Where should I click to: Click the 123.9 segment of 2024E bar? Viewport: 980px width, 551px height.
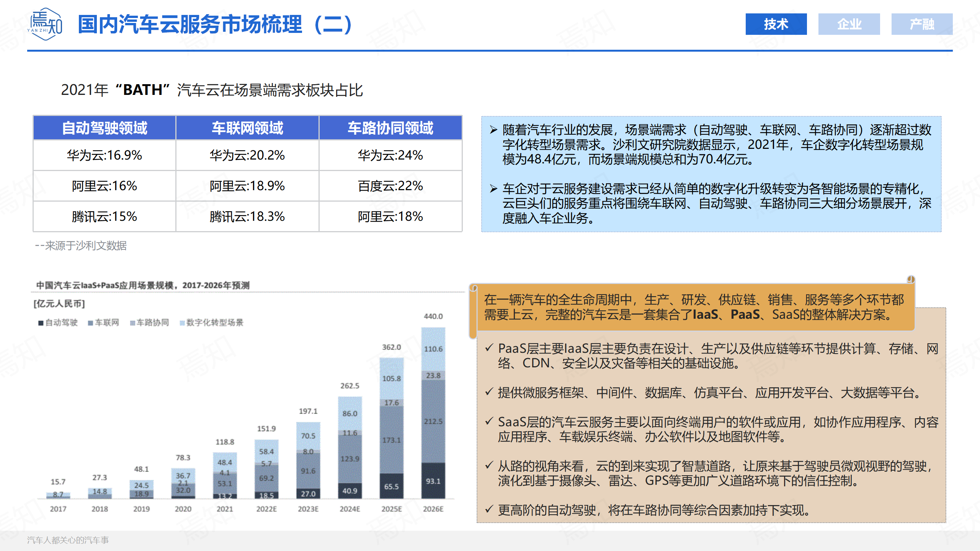click(350, 459)
